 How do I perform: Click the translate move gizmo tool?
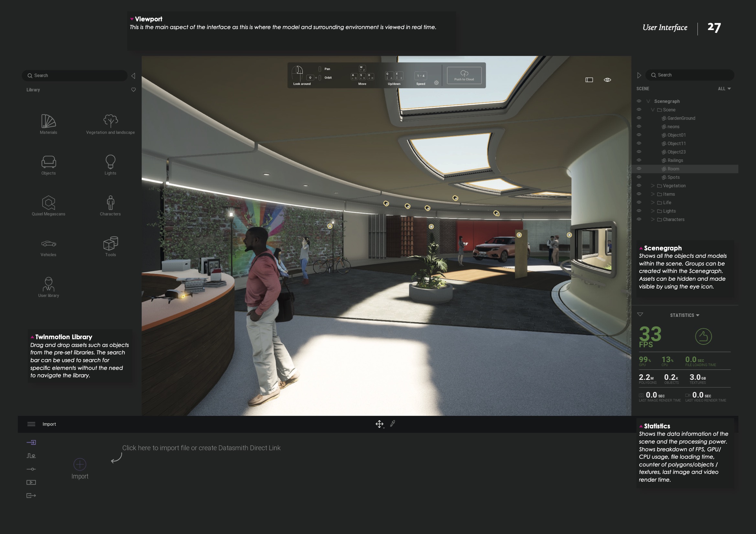coord(379,424)
